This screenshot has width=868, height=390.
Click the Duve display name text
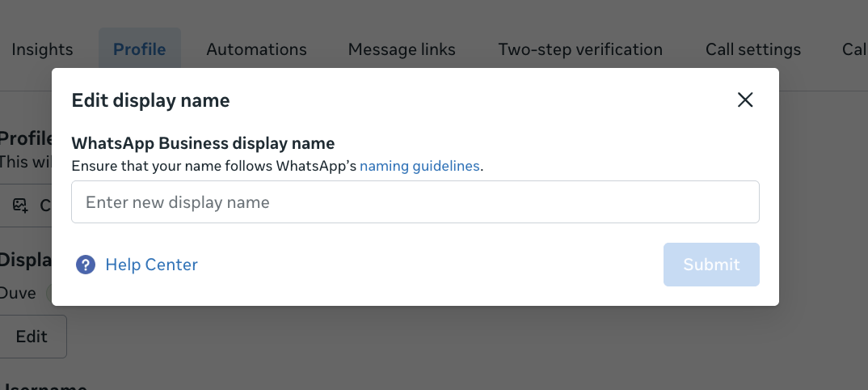point(18,293)
